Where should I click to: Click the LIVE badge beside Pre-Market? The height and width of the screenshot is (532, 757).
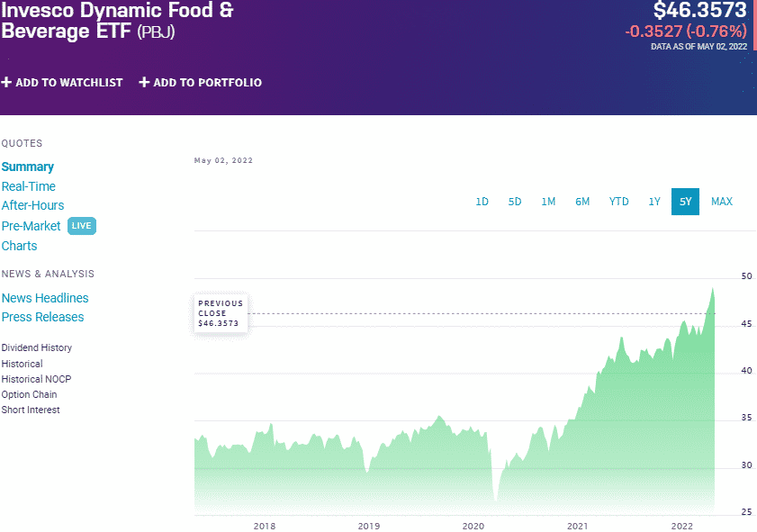pos(82,226)
